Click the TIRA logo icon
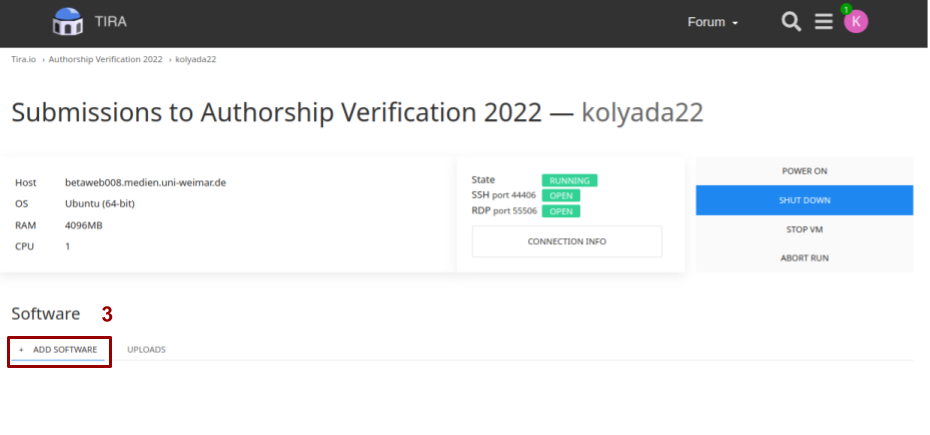Screen dimensions: 930x435 [x=67, y=21]
